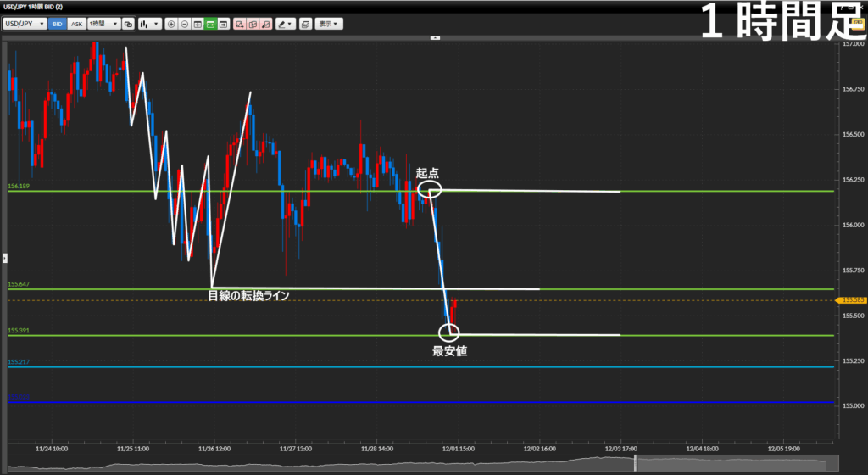This screenshot has width=868, height=475.
Task: Click the reset chart scale icon
Action: pos(198,24)
